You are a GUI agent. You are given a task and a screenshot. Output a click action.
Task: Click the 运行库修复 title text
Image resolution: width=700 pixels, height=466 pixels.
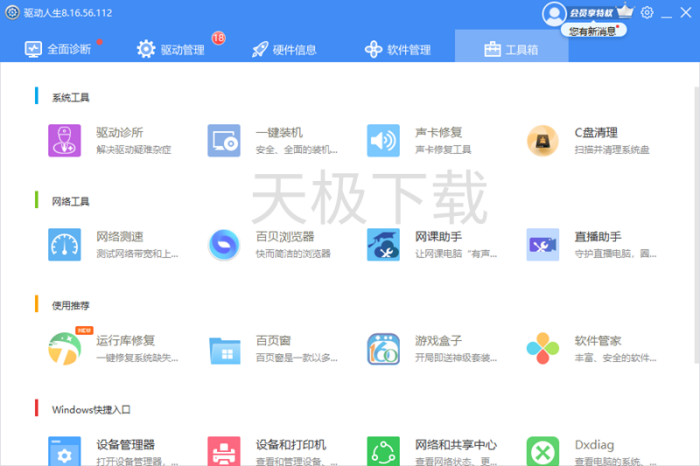(x=125, y=341)
